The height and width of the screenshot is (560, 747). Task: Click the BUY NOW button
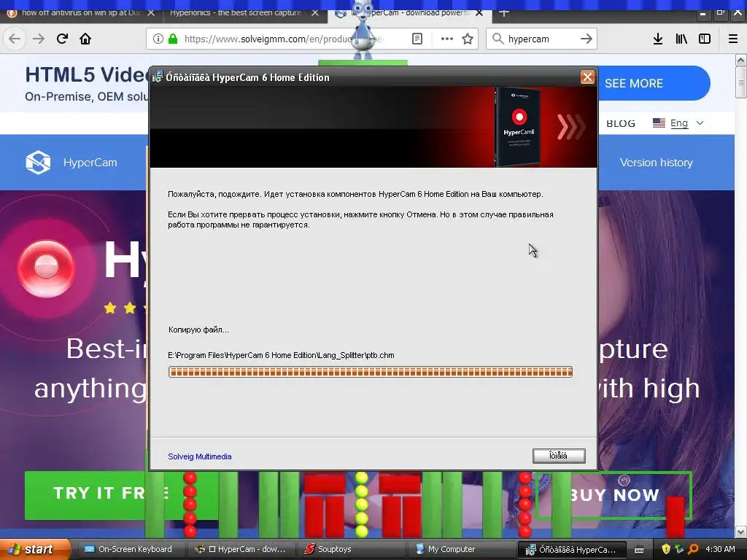point(614,495)
